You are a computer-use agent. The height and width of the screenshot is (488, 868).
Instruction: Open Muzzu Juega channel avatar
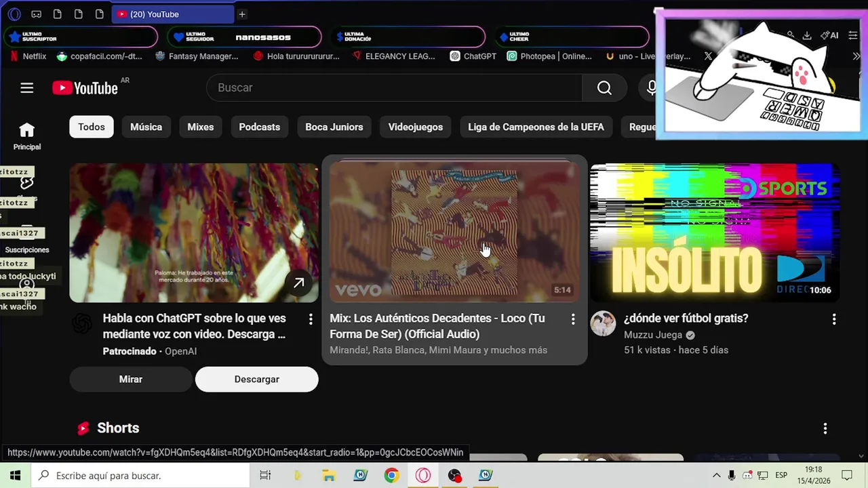point(603,324)
